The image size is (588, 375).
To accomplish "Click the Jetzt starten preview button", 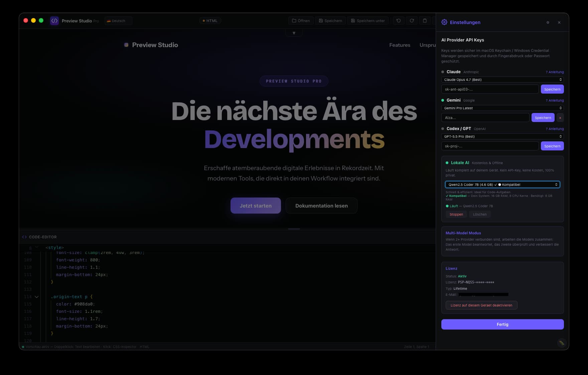I will tap(256, 206).
